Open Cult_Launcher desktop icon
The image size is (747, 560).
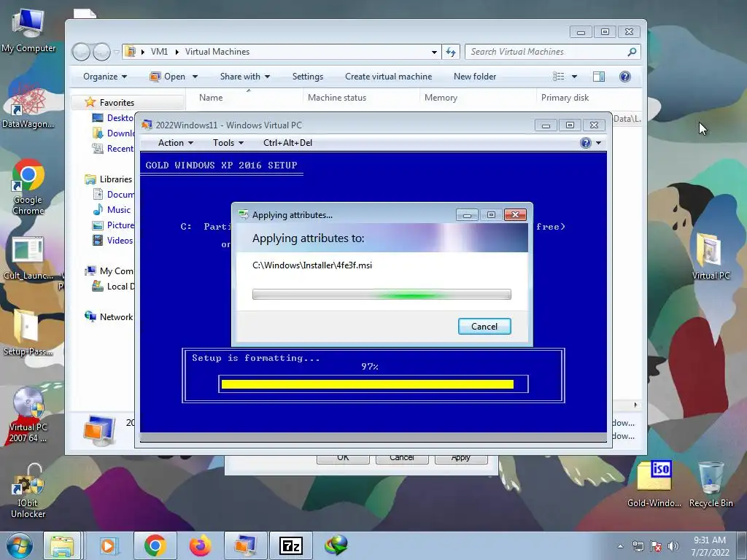pos(28,257)
